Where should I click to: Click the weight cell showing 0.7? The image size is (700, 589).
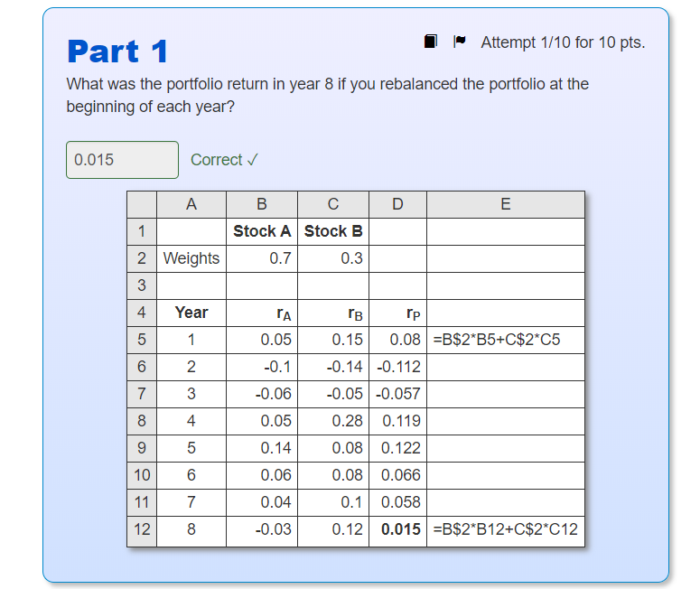pos(262,258)
